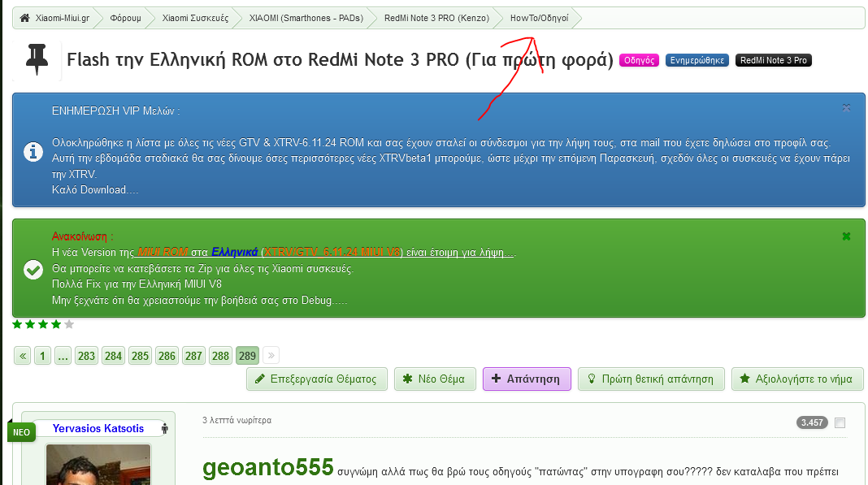Click the ΝΕΟ new-post badge
Viewport: 868px width, 485px height.
click(x=22, y=432)
